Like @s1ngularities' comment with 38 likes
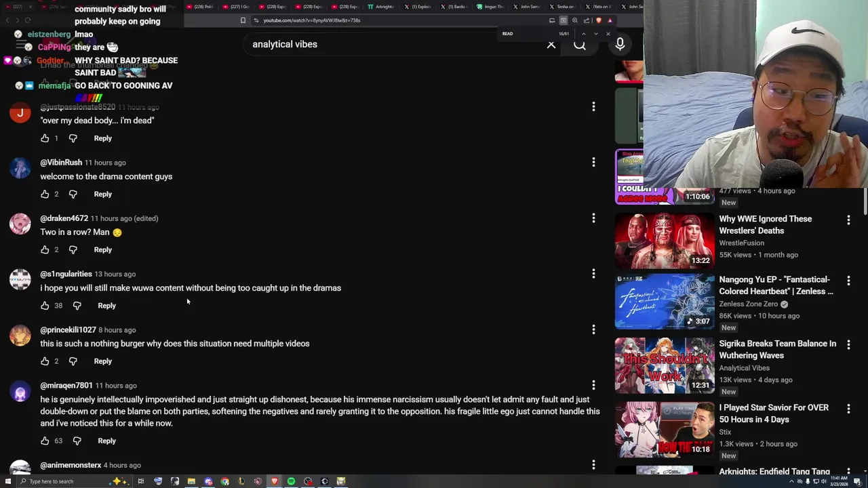The width and height of the screenshot is (868, 488). (x=45, y=306)
